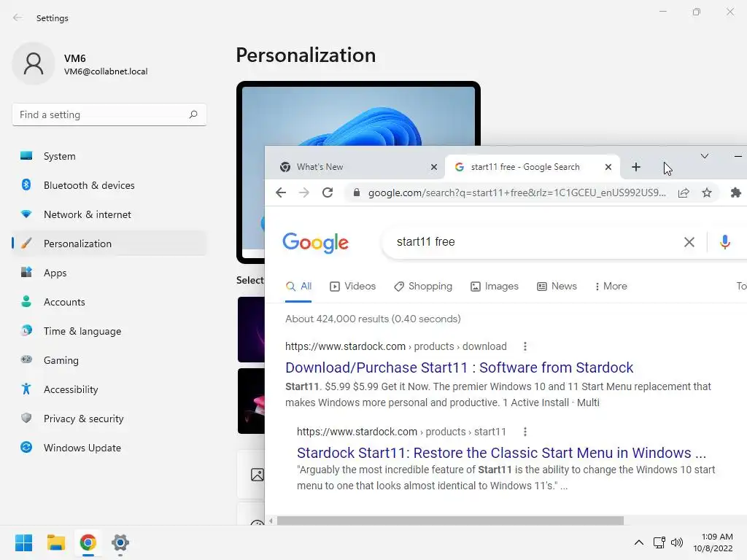The width and height of the screenshot is (747, 560).
Task: Select Personalization in the sidebar
Action: [x=109, y=244]
